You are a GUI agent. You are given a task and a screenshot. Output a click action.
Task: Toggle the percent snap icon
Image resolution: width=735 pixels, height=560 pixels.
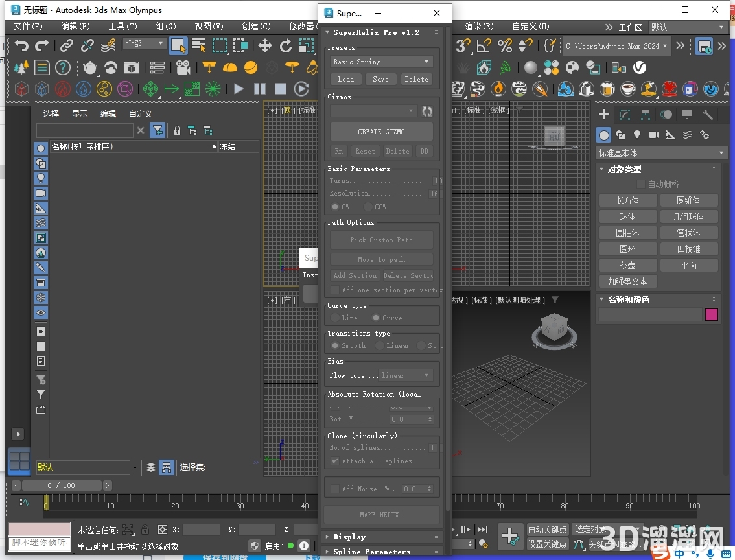[x=505, y=45]
